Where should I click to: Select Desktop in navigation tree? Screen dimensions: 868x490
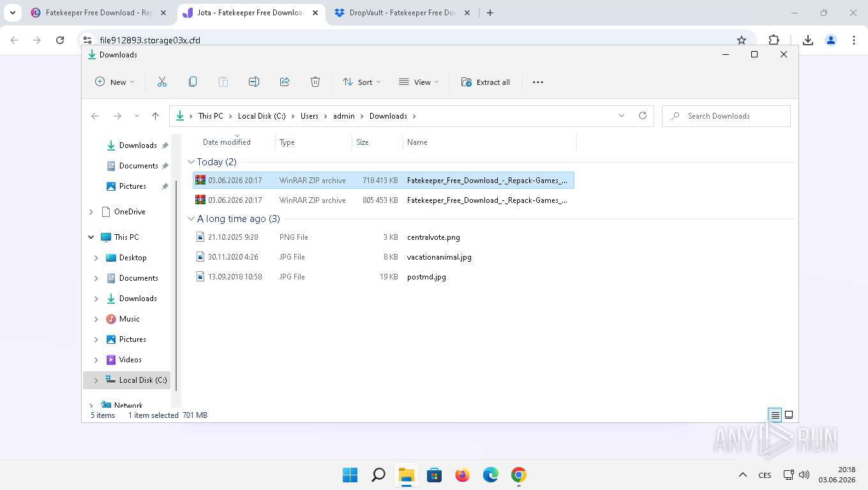[133, 258]
